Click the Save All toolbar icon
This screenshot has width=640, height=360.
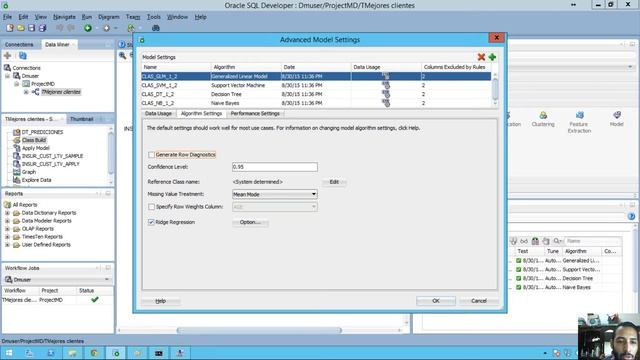42,28
